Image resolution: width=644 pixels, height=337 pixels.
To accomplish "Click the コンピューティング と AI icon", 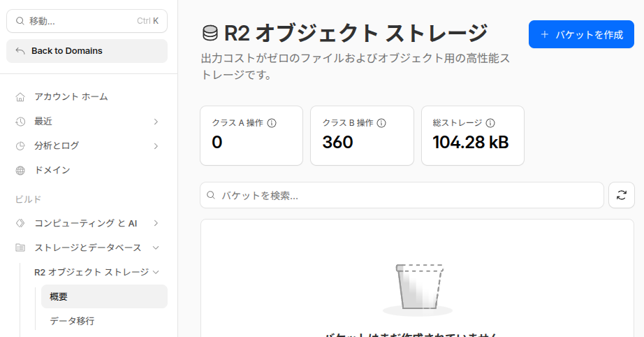I will 20,223.
